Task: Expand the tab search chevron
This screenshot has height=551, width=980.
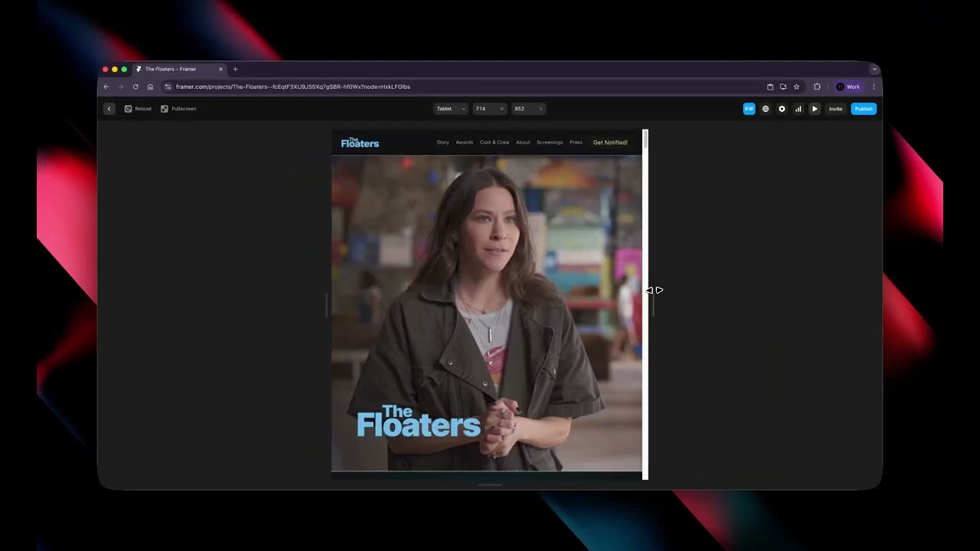Action: (x=874, y=69)
